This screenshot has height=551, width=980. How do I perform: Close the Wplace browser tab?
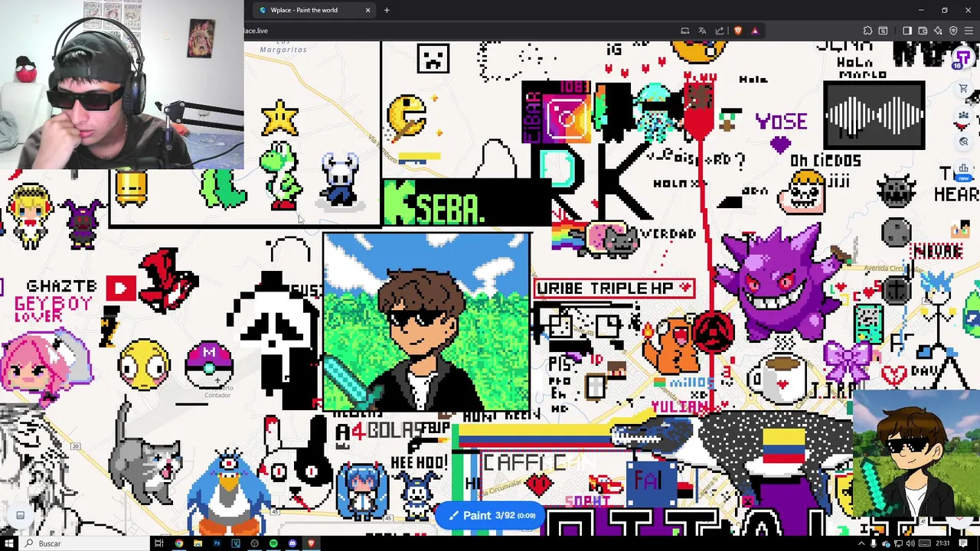coord(367,10)
